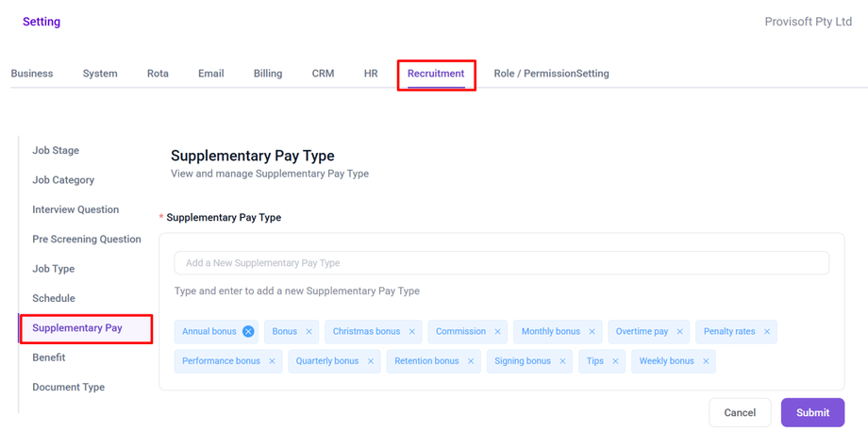Cancel the supplementary pay changes
This screenshot has width=868, height=432.
coord(740,412)
